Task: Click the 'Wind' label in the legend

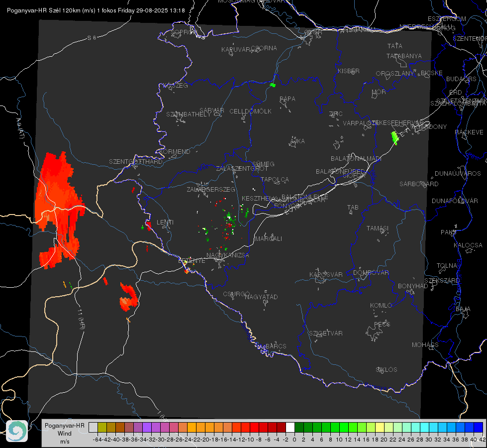Action: pyautogui.click(x=64, y=434)
